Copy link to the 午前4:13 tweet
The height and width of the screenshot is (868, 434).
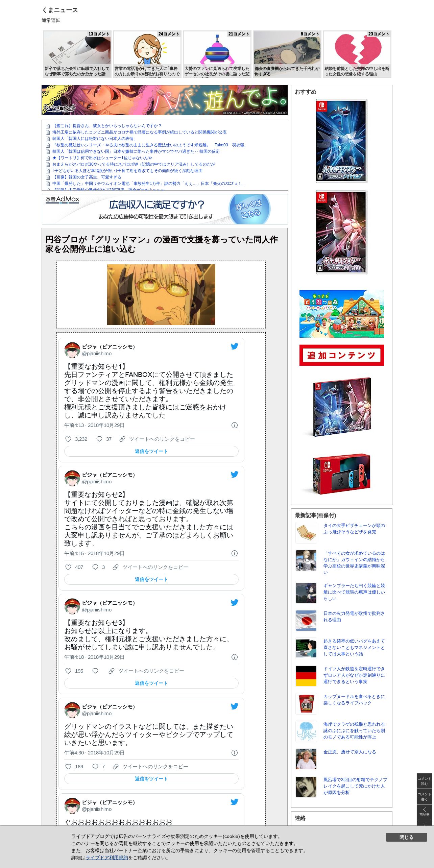tap(157, 439)
